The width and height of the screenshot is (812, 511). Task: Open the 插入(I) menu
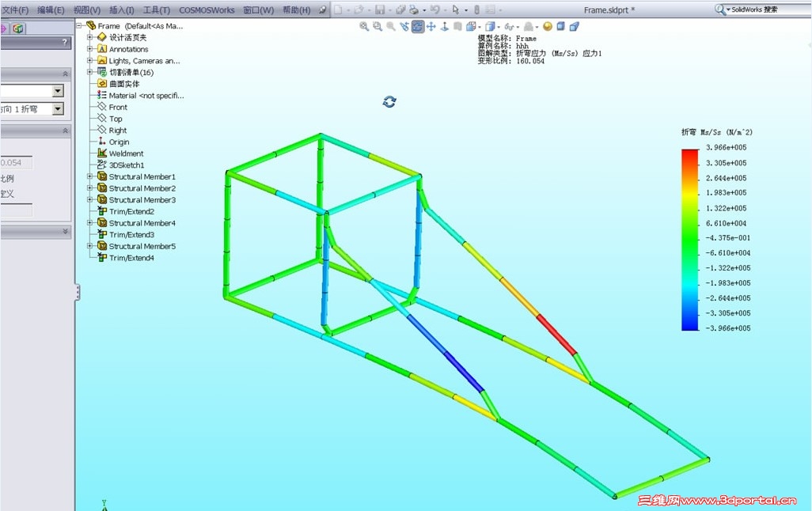[x=122, y=9]
